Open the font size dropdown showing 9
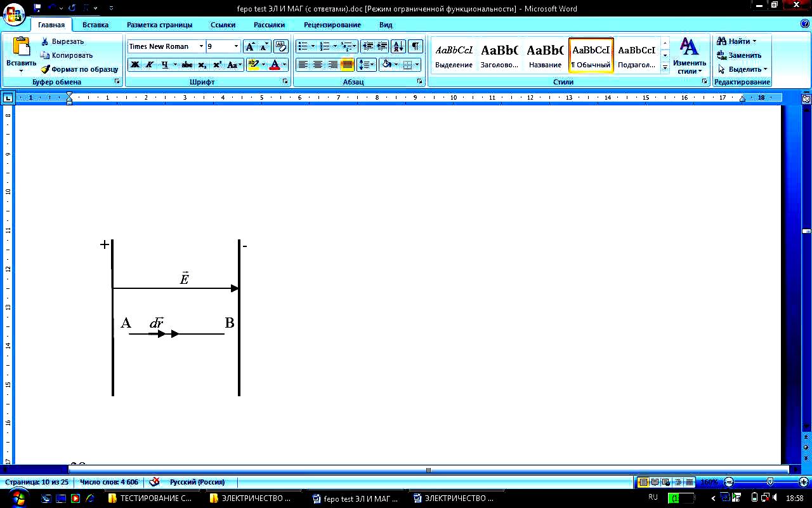Image resolution: width=812 pixels, height=508 pixels. 237,46
